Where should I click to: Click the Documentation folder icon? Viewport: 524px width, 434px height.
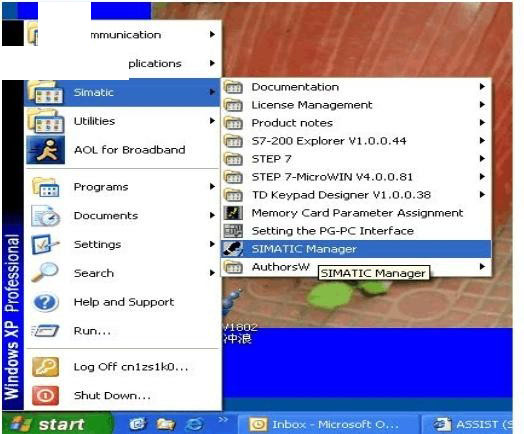pos(233,87)
